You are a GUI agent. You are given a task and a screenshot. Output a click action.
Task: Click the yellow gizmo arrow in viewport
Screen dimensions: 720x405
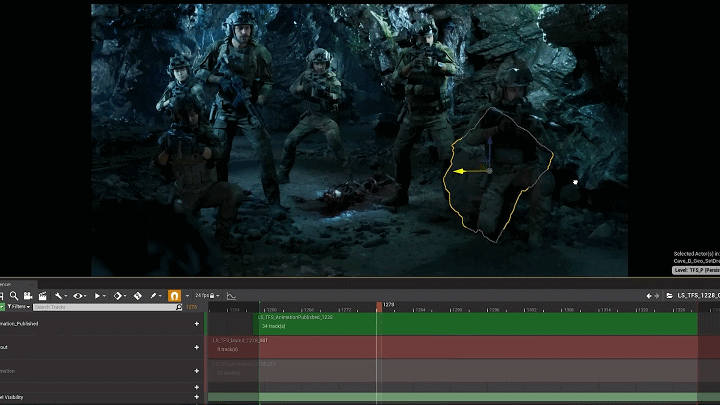[460, 171]
